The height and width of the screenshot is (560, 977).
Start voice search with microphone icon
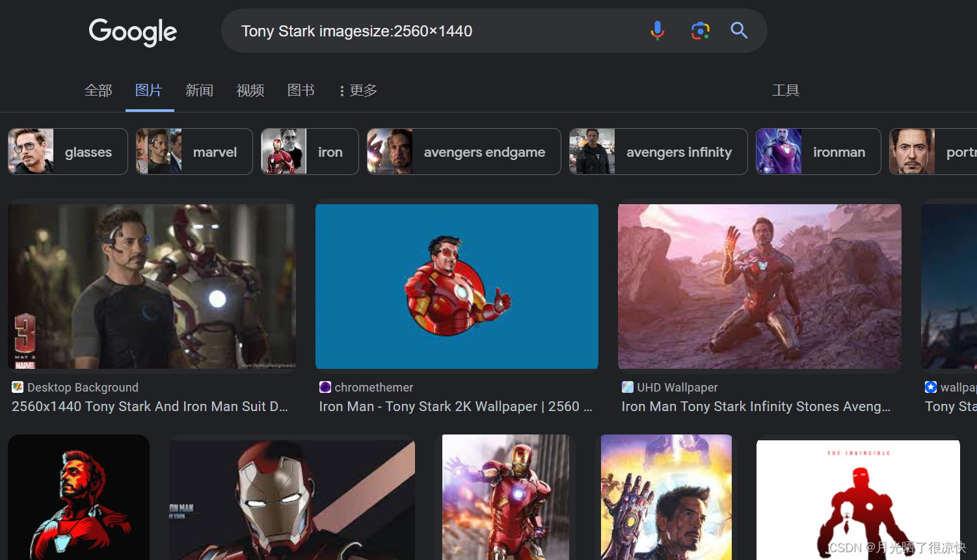click(658, 31)
